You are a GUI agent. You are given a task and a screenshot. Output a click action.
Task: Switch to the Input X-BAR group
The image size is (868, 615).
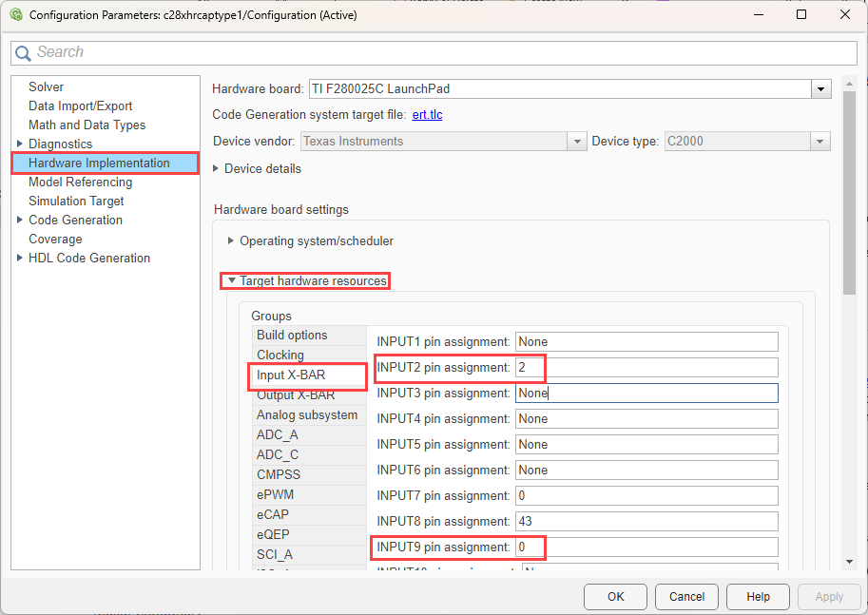291,375
